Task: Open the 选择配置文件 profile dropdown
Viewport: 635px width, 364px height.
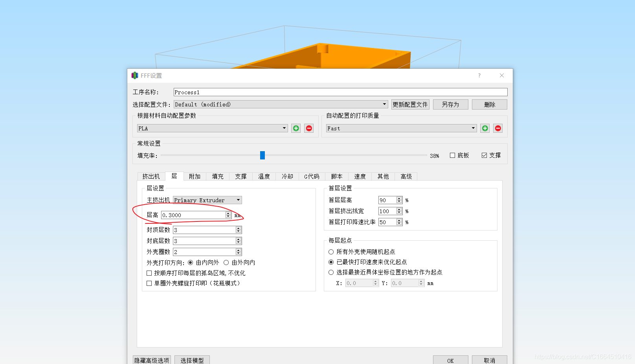Action: point(384,104)
